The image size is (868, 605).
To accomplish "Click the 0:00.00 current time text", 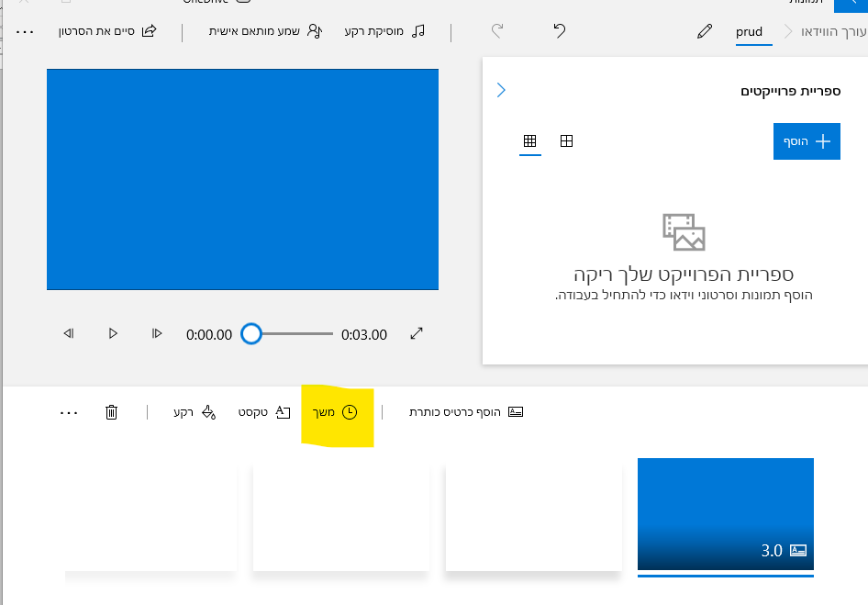I will tap(208, 335).
